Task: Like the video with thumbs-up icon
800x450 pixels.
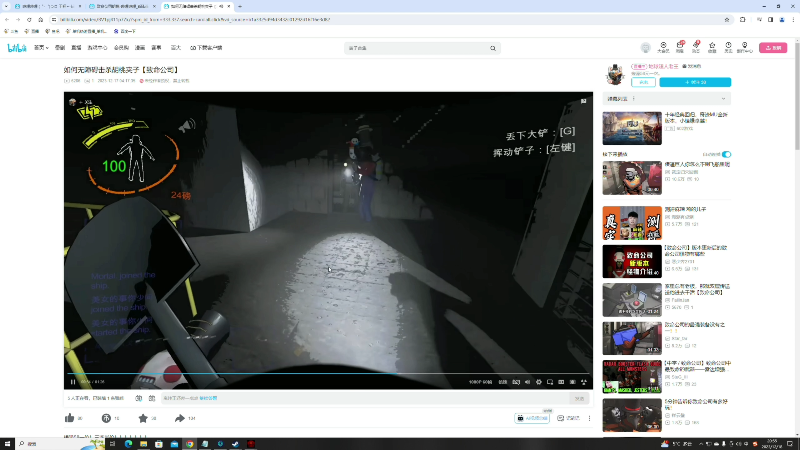Action: tap(70, 418)
